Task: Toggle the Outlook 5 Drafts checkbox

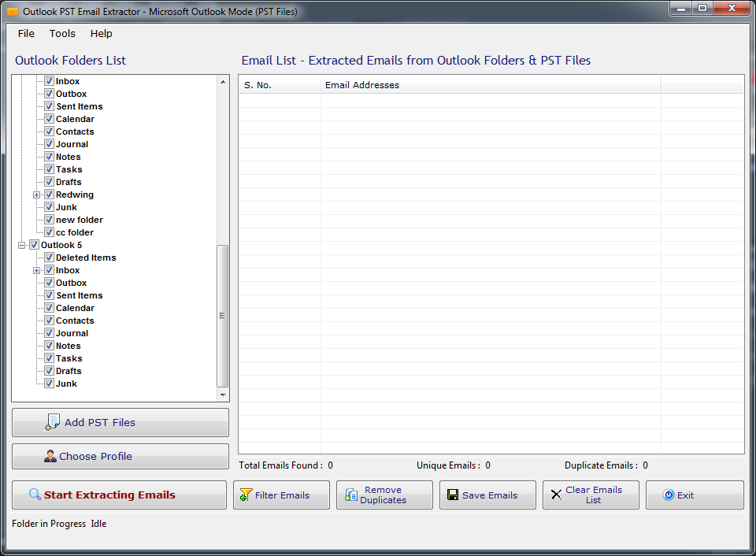Action: [x=49, y=371]
